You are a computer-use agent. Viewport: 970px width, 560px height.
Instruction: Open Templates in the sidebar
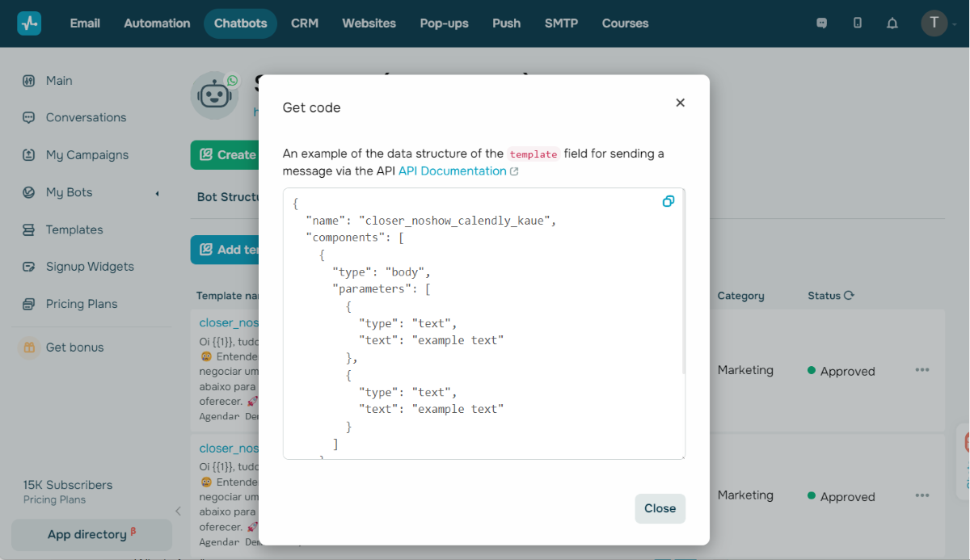(74, 229)
